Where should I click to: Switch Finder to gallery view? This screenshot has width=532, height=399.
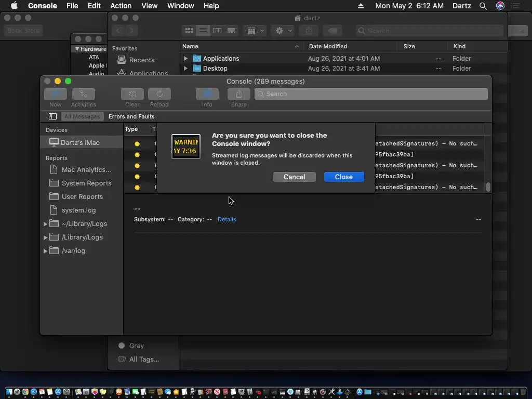tap(231, 31)
